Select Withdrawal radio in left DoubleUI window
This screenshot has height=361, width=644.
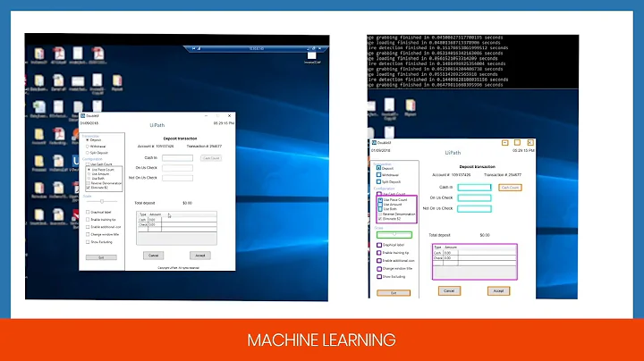[88, 147]
